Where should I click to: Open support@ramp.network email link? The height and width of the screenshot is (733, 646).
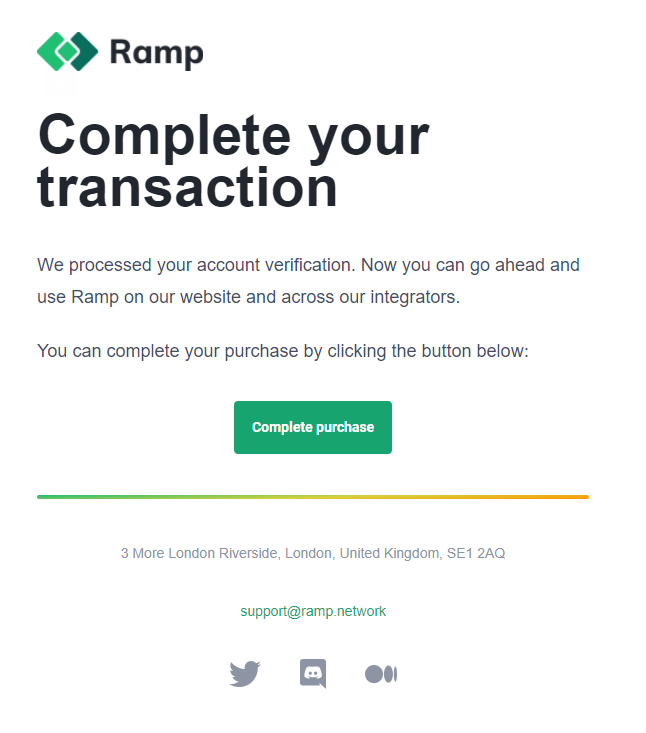coord(313,611)
